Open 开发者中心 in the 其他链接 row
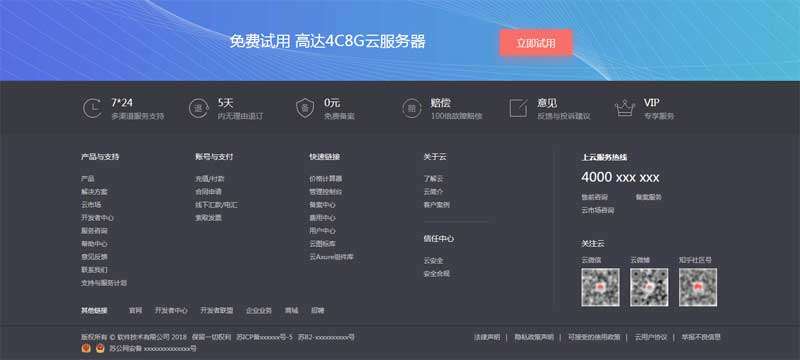 pyautogui.click(x=171, y=310)
